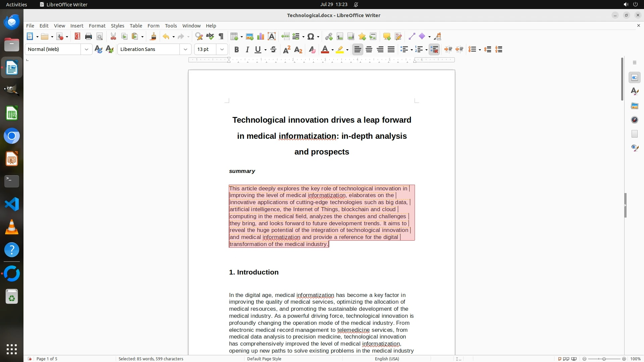Image resolution: width=644 pixels, height=362 pixels.
Task: Insert special character omega icon
Action: pyautogui.click(x=311, y=37)
